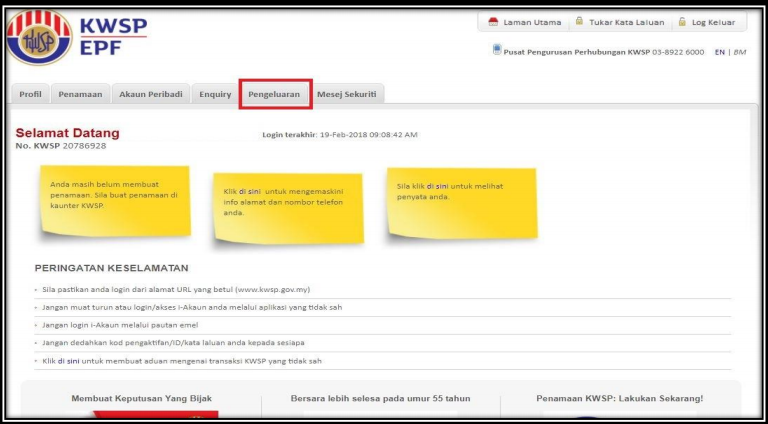Image resolution: width=768 pixels, height=424 pixels.
Task: Switch language to EN
Action: click(720, 52)
